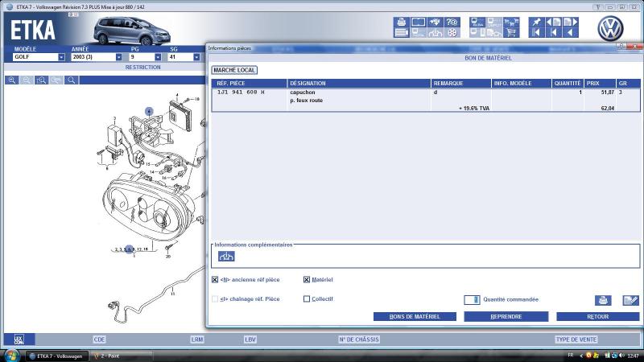Click the Volkswagen logo

pyautogui.click(x=610, y=28)
